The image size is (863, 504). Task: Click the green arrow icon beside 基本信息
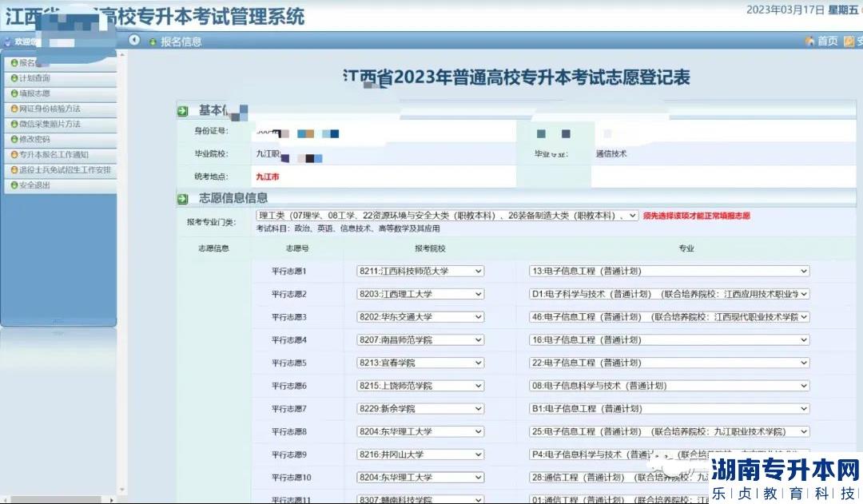coord(183,111)
